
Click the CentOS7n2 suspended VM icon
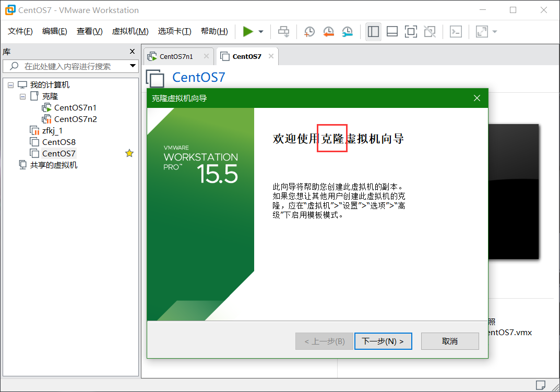pyautogui.click(x=47, y=119)
